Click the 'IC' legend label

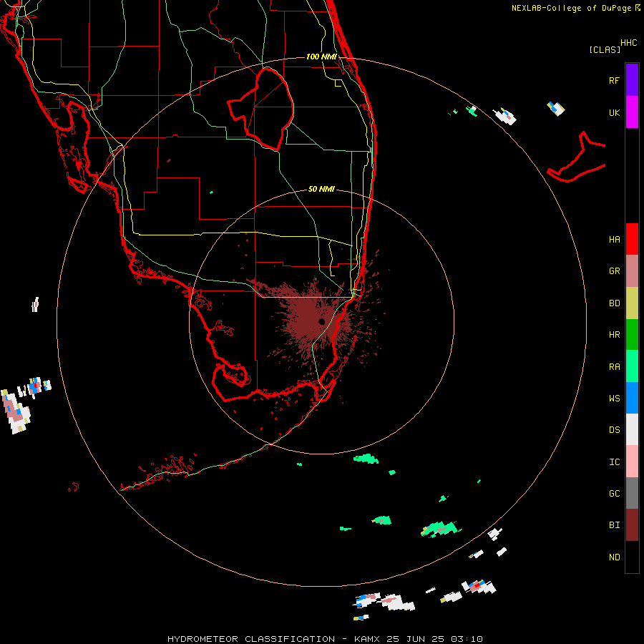[614, 462]
